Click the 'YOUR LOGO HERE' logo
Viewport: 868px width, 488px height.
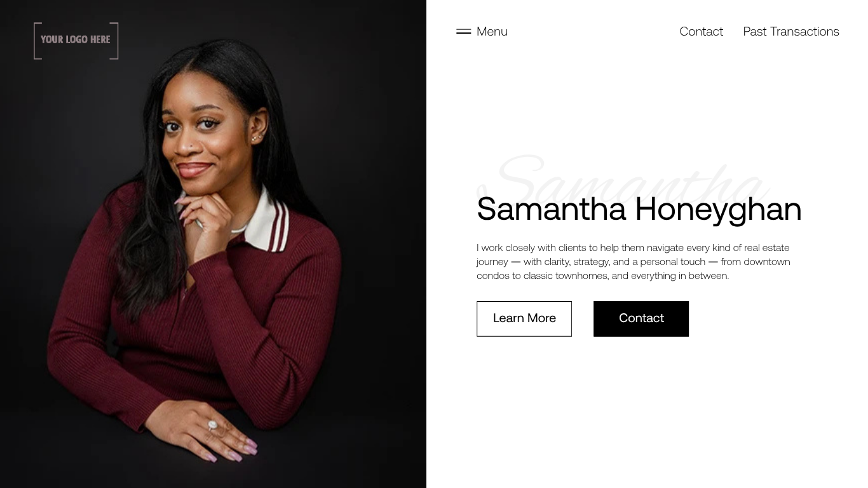coord(76,41)
